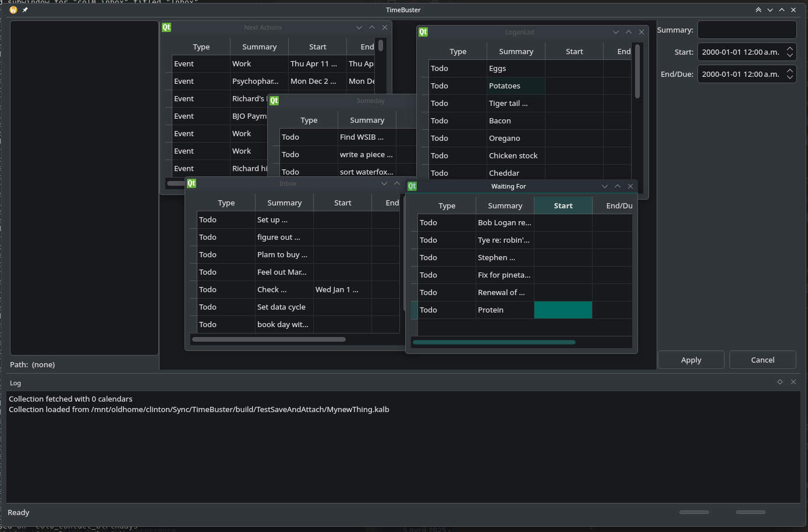Screen dimensions: 808x532
Task: Select 'Chicken stock' in LoganList
Action: (516, 155)
